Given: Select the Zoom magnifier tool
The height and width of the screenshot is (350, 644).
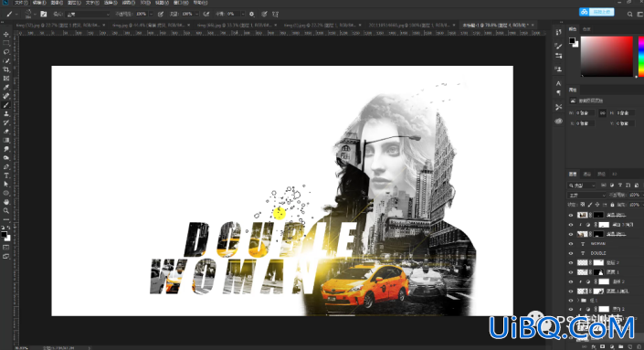Looking at the screenshot, I should (x=6, y=211).
